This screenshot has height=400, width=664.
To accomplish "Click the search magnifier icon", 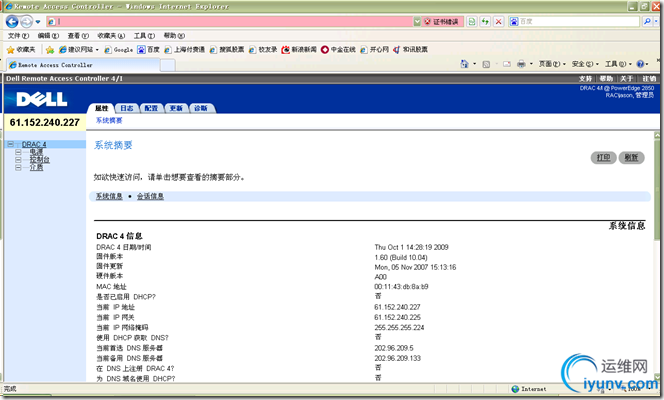I will 647,21.
